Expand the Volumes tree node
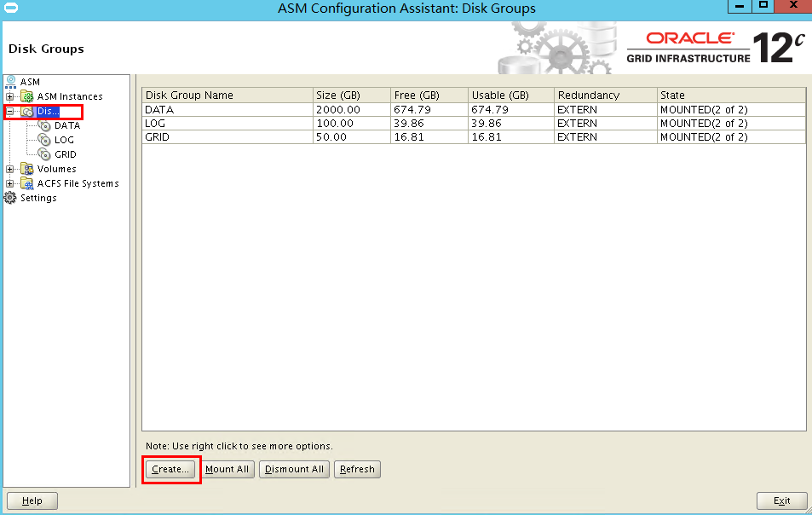 [10, 169]
